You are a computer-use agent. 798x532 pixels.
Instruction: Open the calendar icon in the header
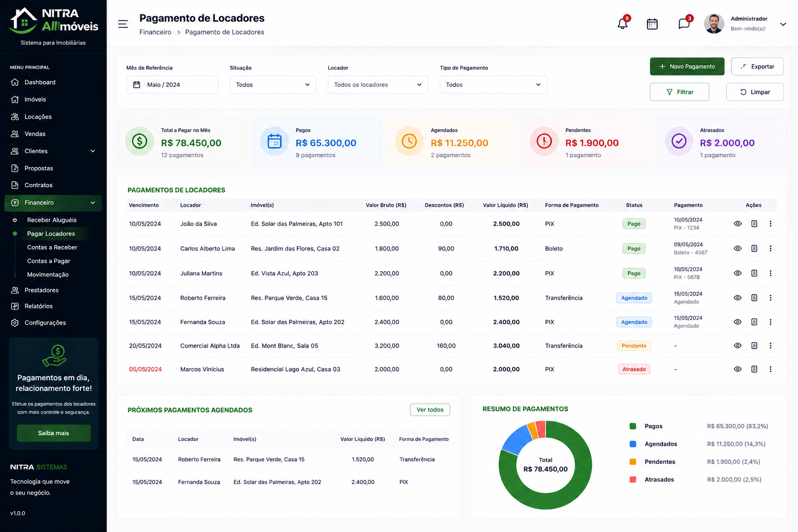coord(652,24)
